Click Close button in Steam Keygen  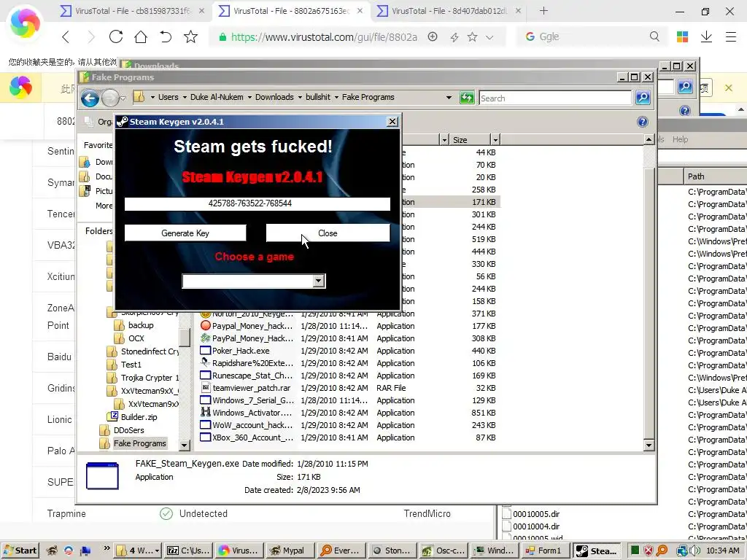(328, 233)
